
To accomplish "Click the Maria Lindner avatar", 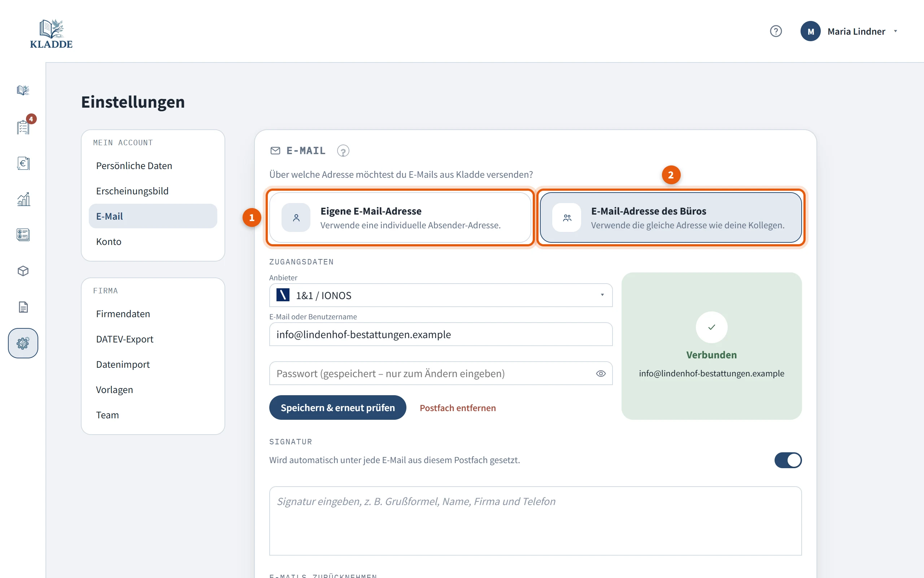I will 810,31.
